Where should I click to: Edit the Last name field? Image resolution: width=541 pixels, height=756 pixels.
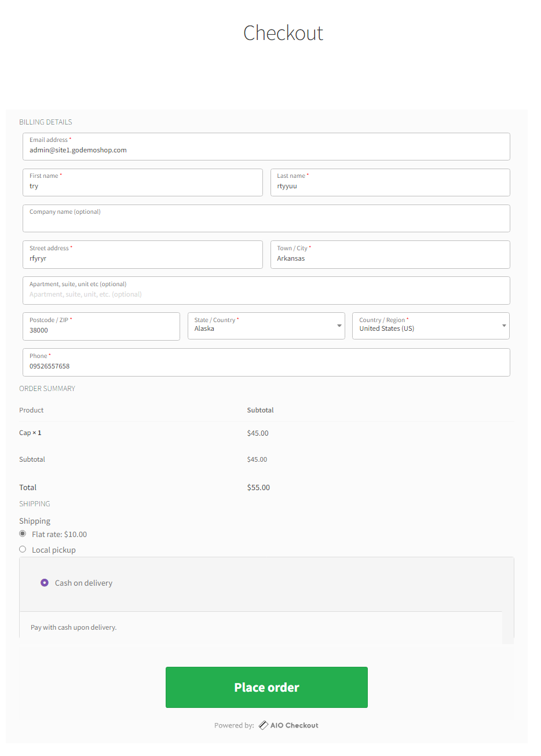click(x=390, y=182)
